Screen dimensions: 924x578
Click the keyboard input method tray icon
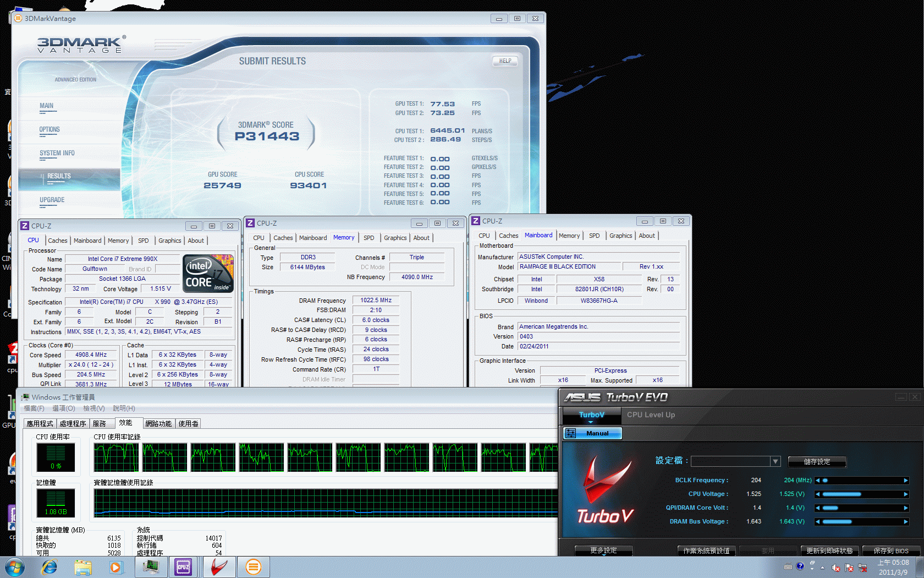click(788, 567)
